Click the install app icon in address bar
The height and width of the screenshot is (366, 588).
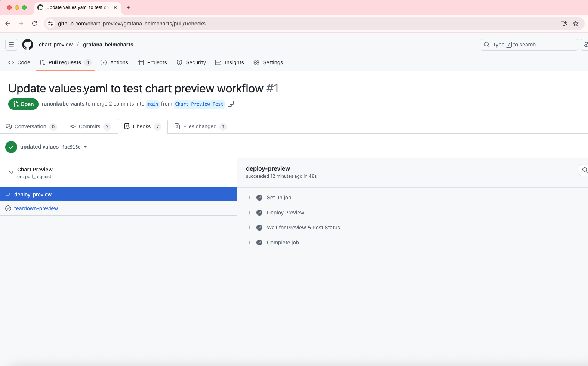click(x=564, y=24)
